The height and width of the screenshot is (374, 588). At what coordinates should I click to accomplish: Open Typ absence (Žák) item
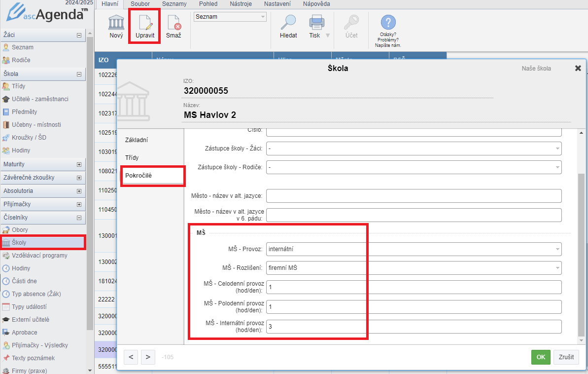[36, 294]
